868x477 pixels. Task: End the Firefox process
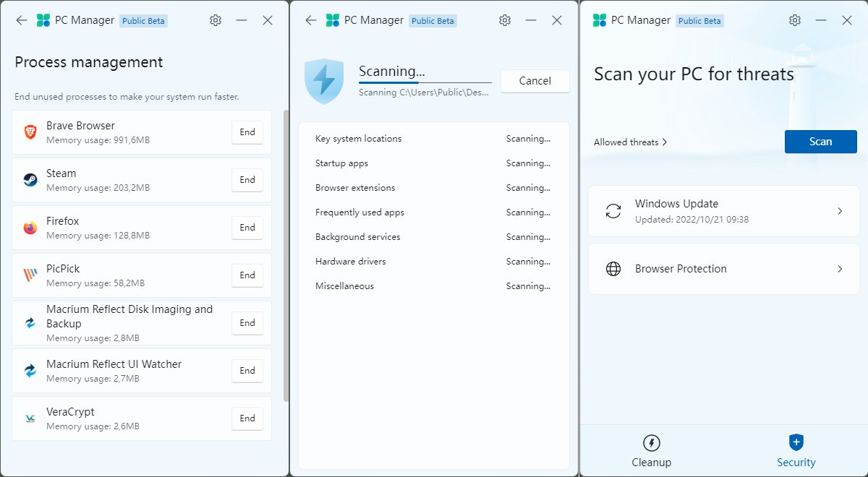(x=247, y=228)
